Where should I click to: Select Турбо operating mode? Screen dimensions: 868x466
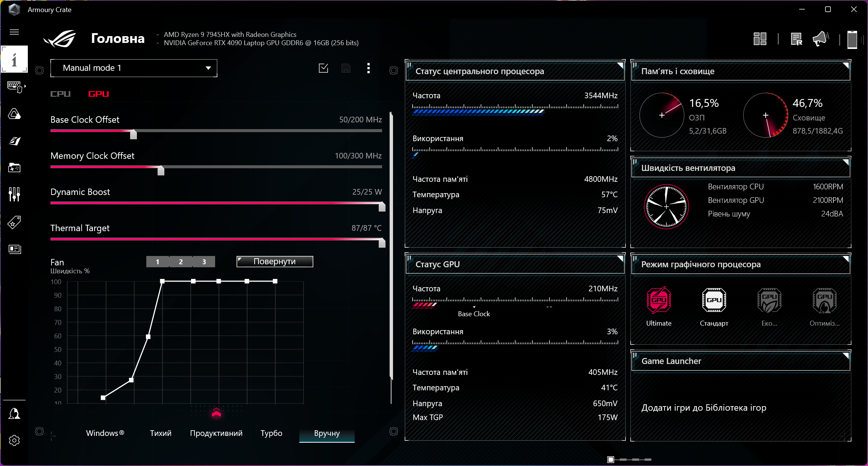coord(271,433)
